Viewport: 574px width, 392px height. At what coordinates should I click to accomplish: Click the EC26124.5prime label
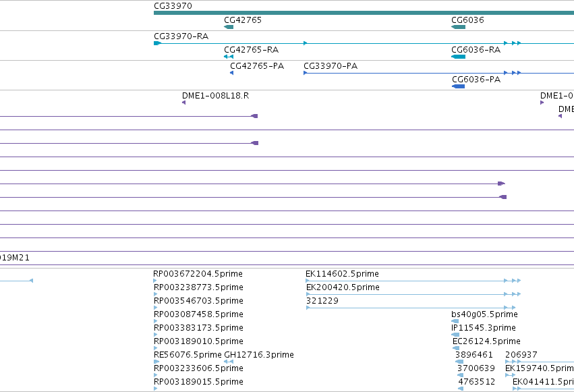[486, 341]
